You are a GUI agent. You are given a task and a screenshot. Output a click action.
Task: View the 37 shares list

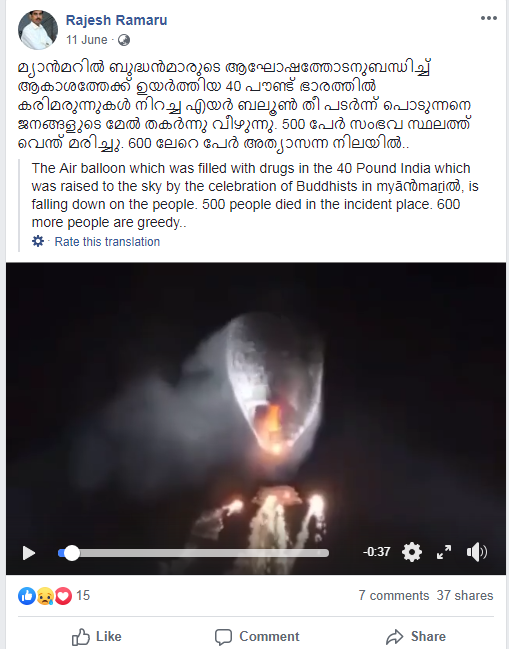465,596
